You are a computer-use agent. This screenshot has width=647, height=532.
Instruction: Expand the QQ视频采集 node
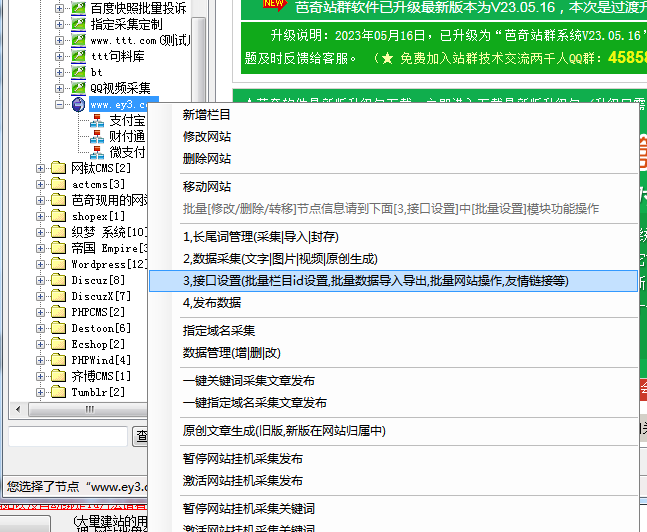pyautogui.click(x=59, y=88)
